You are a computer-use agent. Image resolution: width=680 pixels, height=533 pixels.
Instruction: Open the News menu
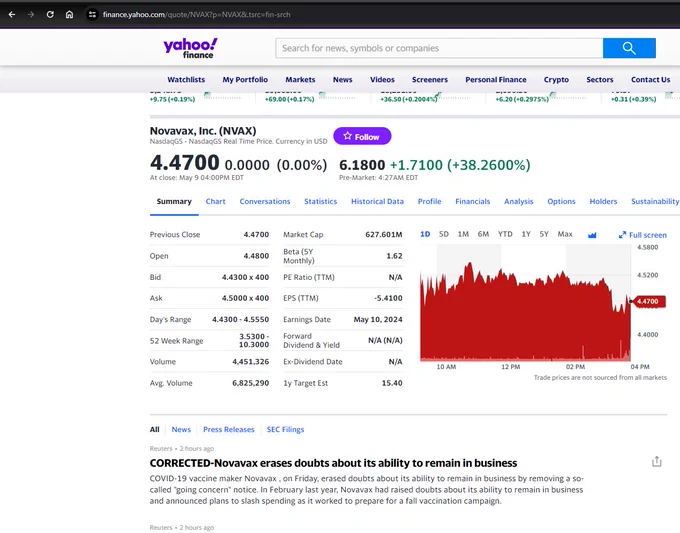coord(343,79)
